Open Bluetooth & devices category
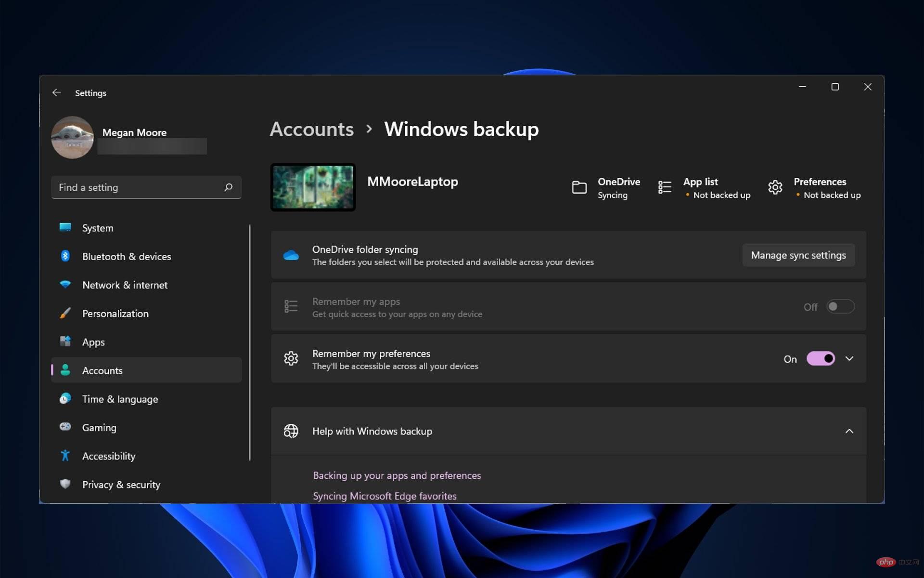The width and height of the screenshot is (924, 578). 146,256
